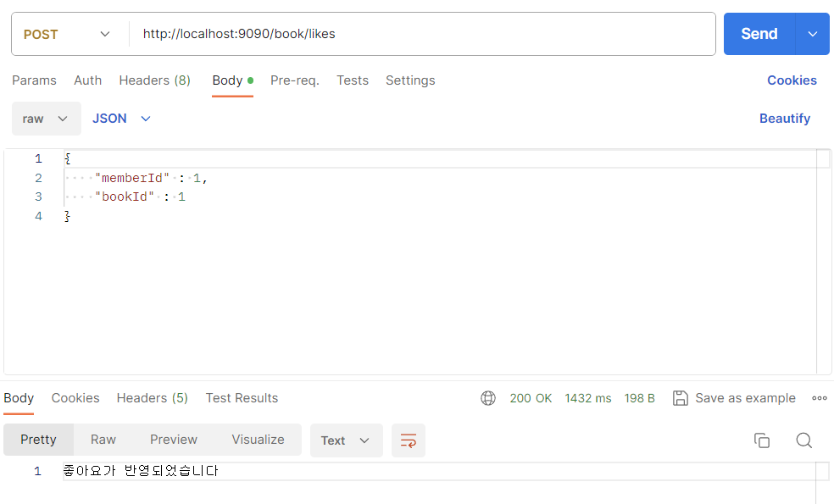Click the response text 좋아요가 반영되었습니다

pyautogui.click(x=141, y=470)
